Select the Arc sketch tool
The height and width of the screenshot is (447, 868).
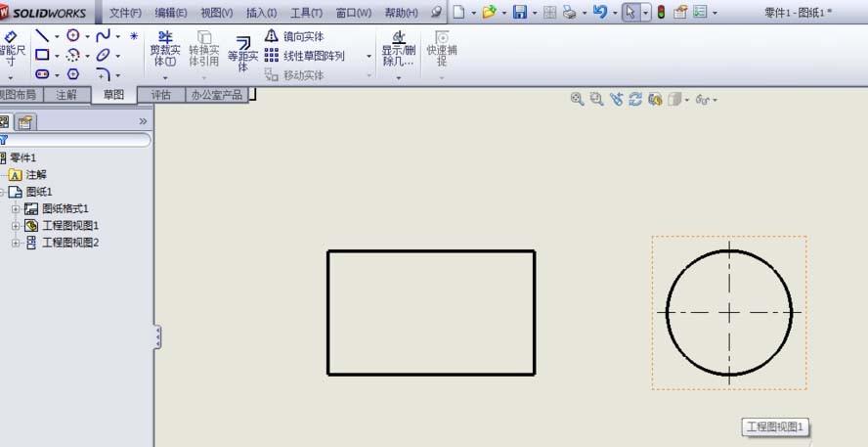click(73, 55)
